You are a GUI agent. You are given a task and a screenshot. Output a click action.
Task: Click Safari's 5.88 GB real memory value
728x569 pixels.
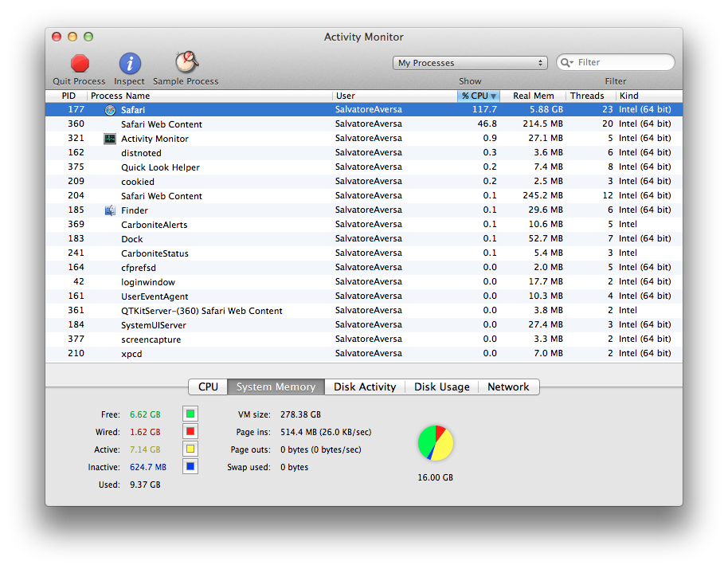[x=546, y=110]
